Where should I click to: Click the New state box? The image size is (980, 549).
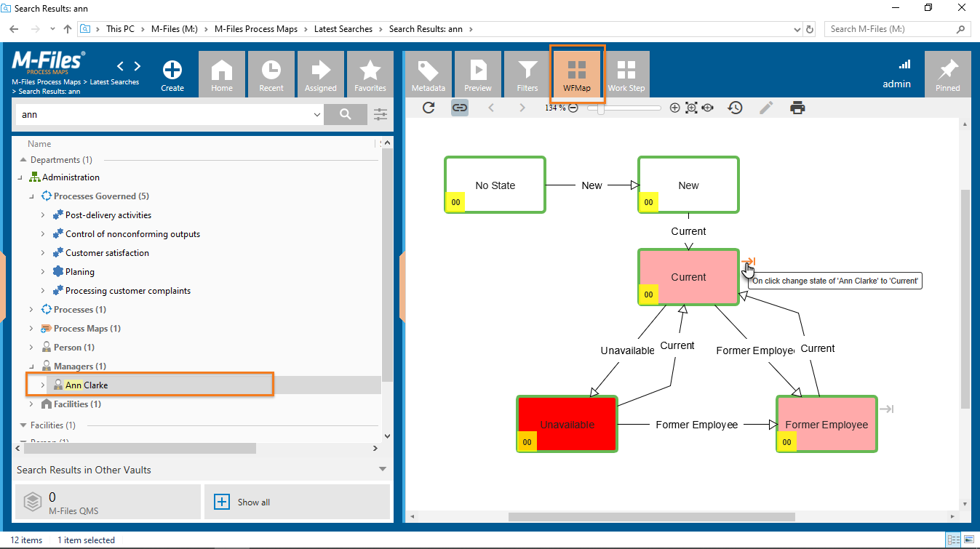(x=688, y=185)
